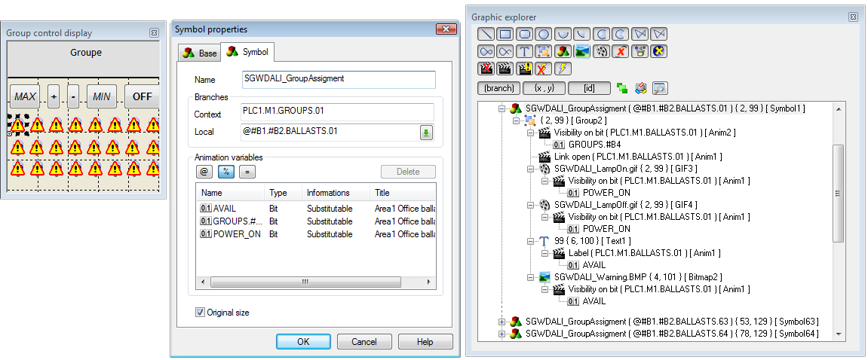868x360 pixels.
Task: Click the insert bitmap image icon
Action: click(581, 51)
